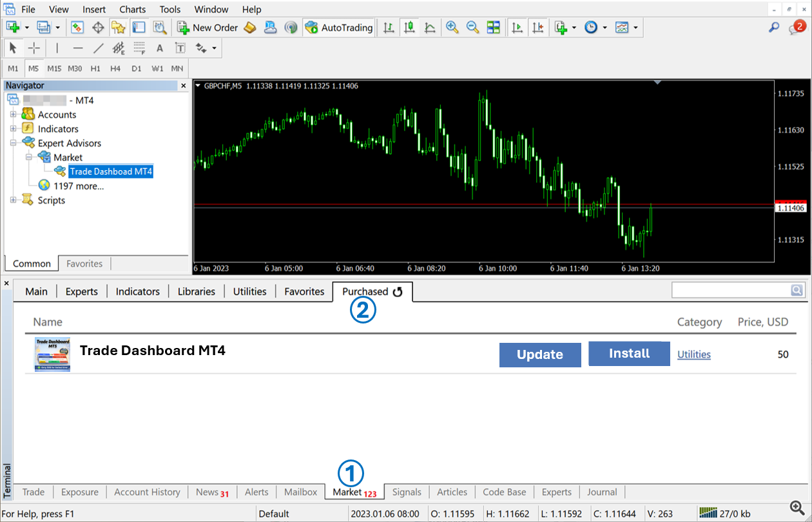Select the equidistant channel tool

point(119,48)
